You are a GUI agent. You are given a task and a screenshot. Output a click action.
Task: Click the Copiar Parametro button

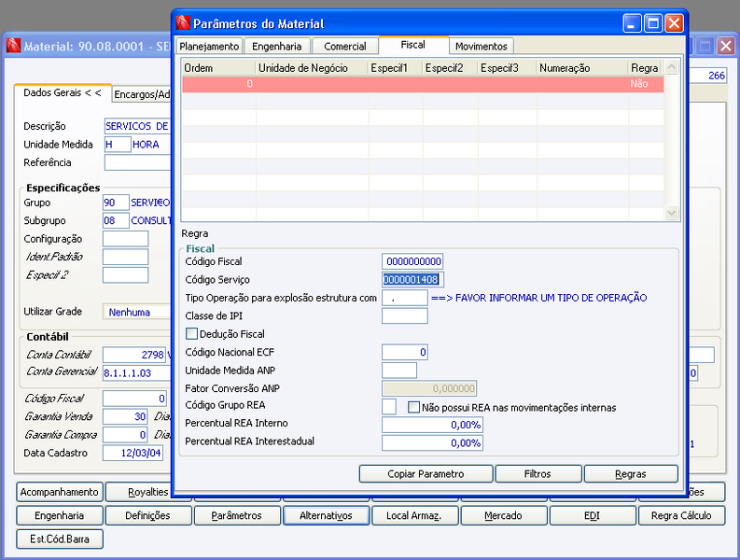point(426,473)
